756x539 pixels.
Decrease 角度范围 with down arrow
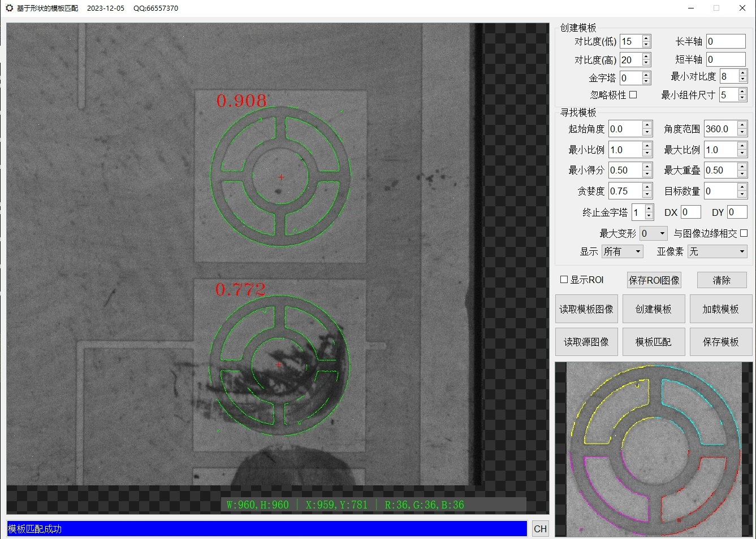(x=742, y=133)
